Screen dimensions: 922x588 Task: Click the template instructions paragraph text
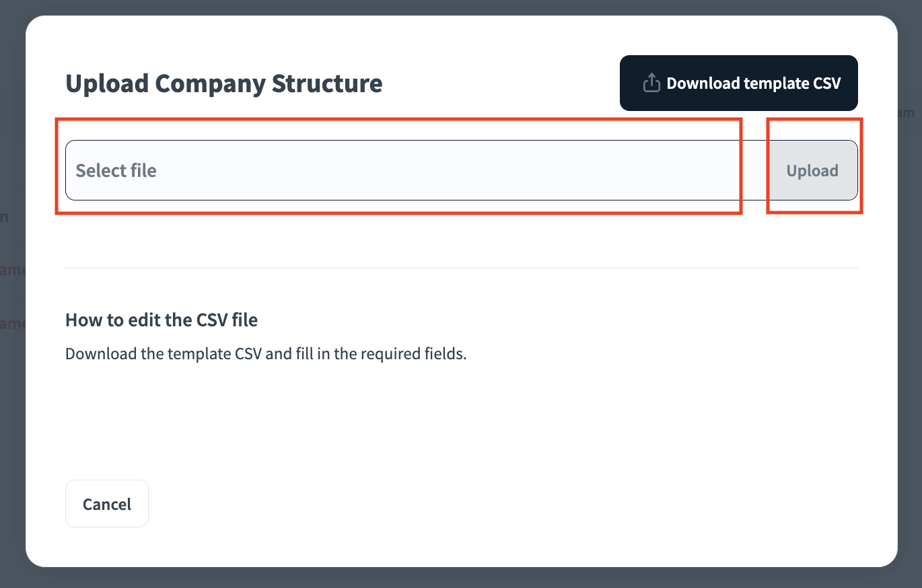266,354
